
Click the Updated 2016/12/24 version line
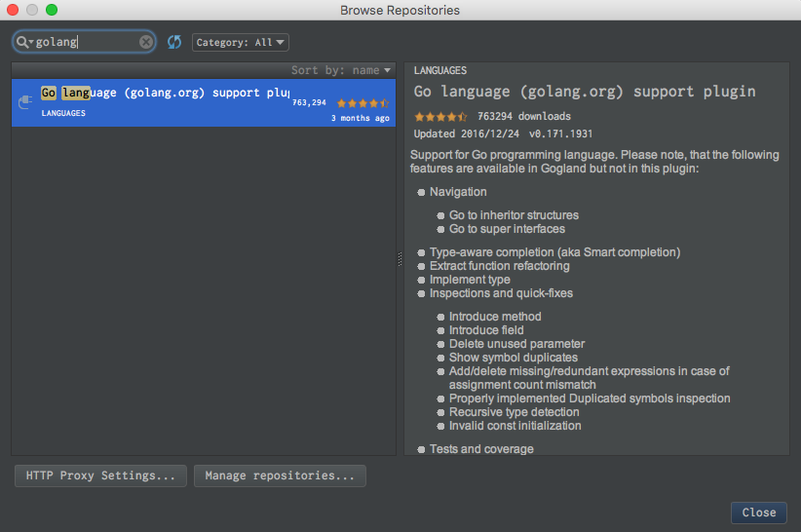503,133
